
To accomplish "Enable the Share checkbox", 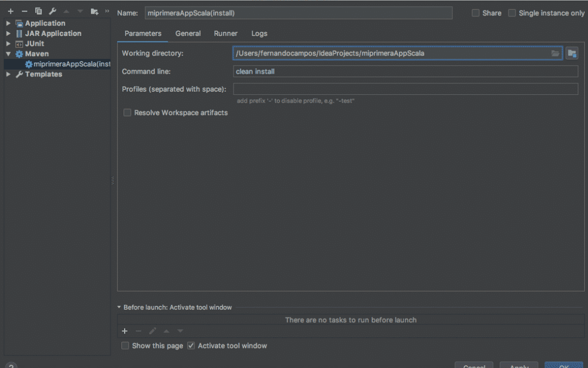I will point(476,13).
